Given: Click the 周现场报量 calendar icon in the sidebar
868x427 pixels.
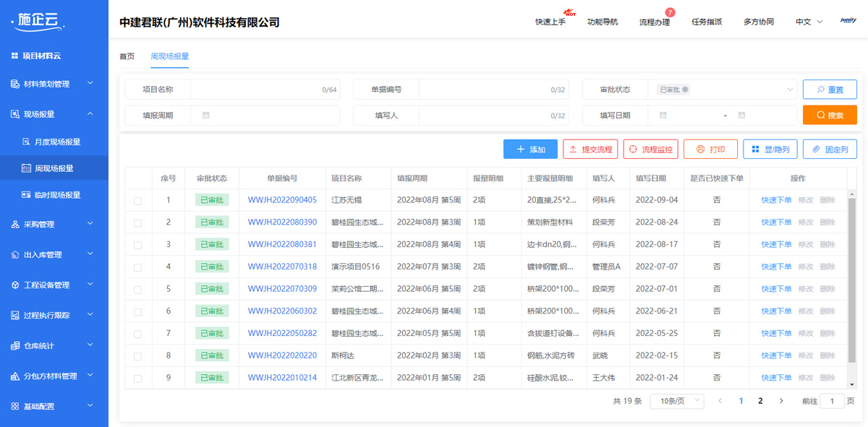Looking at the screenshot, I should (27, 168).
